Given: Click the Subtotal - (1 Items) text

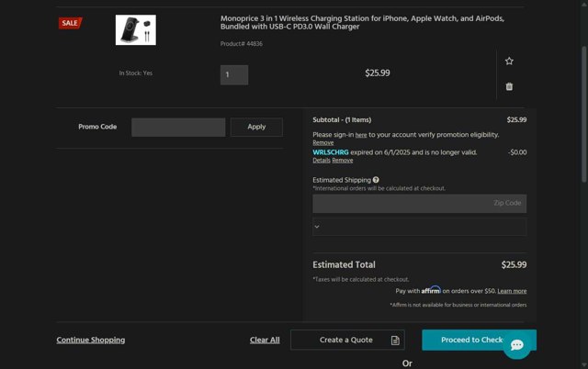Looking at the screenshot, I should [x=342, y=120].
